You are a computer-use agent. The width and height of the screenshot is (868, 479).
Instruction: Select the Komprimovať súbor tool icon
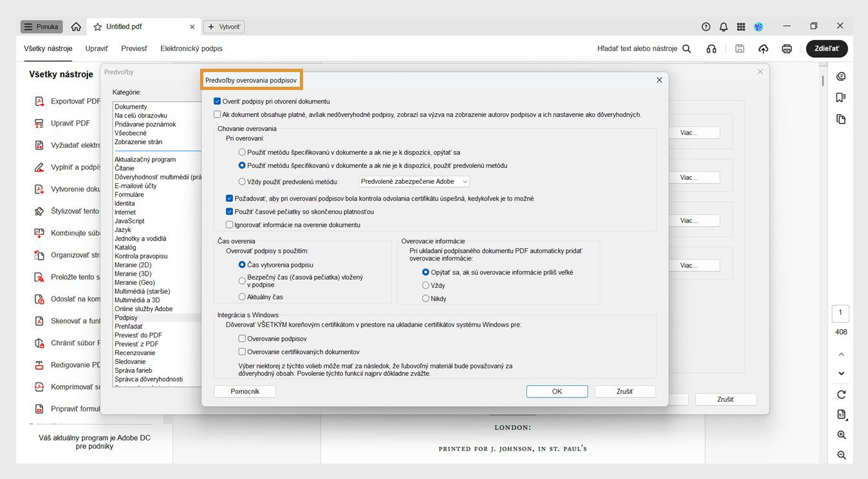[x=39, y=387]
